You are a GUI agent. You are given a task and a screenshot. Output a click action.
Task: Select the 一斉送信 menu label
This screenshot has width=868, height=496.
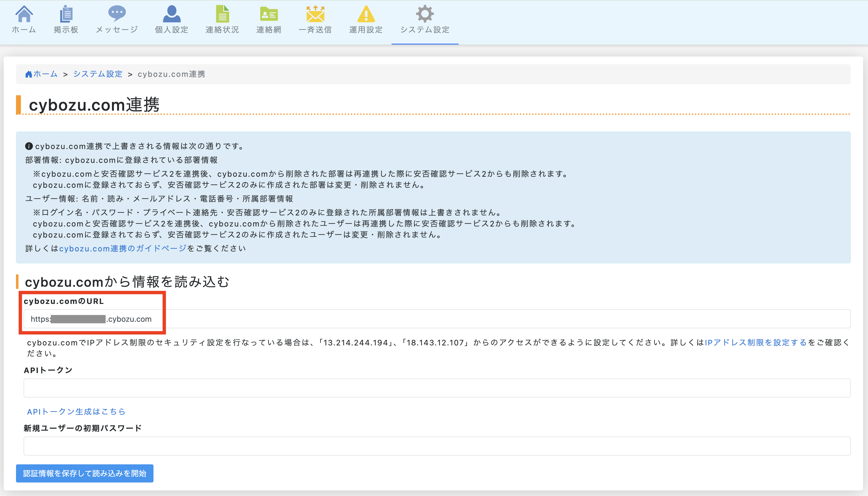(315, 30)
